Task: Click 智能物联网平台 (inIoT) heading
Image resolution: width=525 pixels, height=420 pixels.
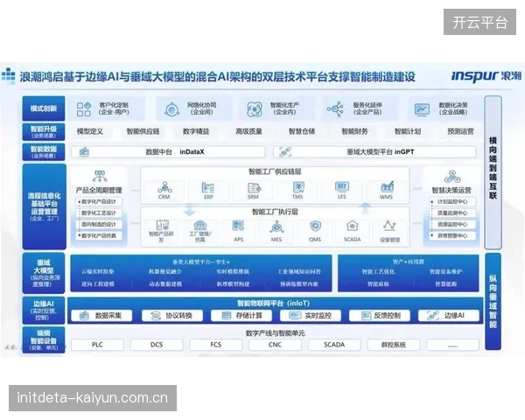Action: [x=274, y=304]
